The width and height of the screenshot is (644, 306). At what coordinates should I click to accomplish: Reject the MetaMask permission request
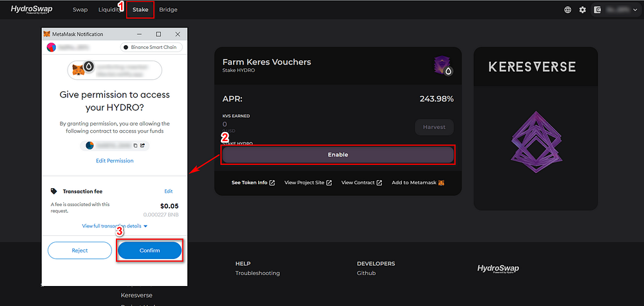(80, 250)
